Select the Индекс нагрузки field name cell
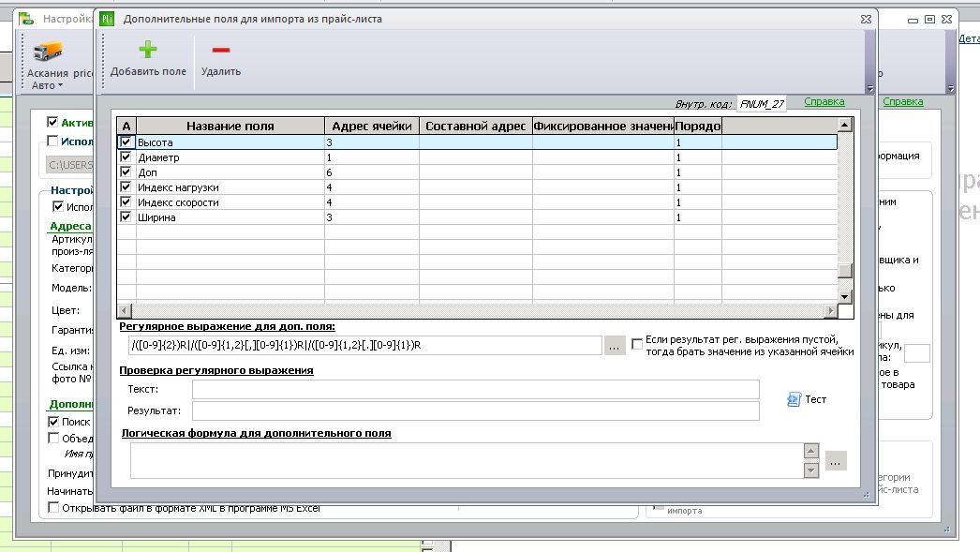Screen dimensions: 980x552 click(x=230, y=187)
